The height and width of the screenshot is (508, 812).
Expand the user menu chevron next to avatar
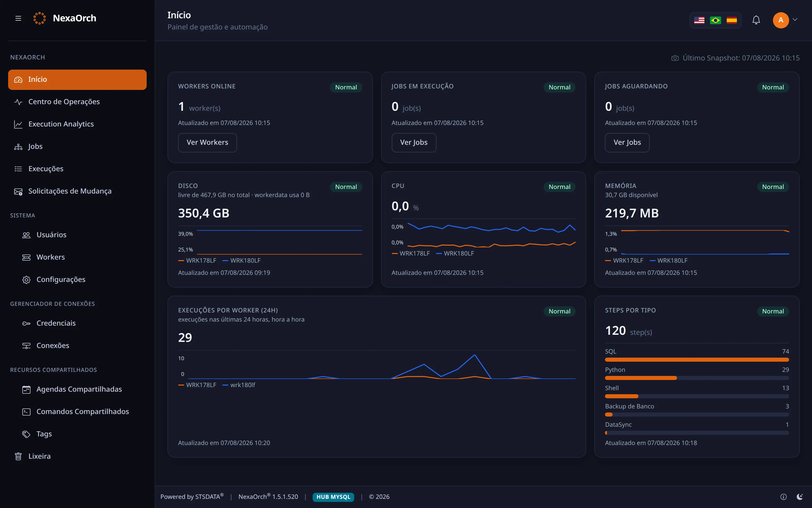795,20
